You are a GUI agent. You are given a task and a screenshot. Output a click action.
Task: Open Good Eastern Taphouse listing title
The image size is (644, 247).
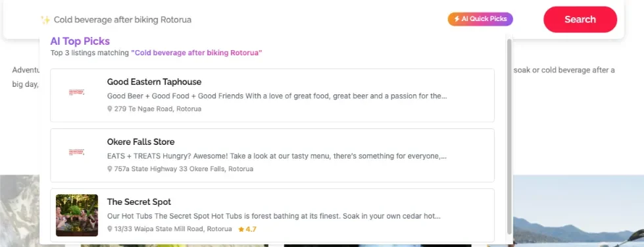pyautogui.click(x=154, y=82)
